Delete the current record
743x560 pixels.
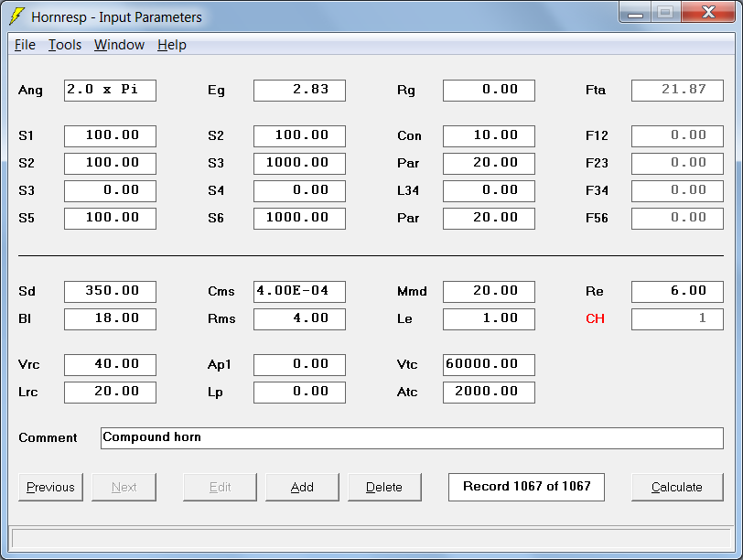pyautogui.click(x=384, y=487)
